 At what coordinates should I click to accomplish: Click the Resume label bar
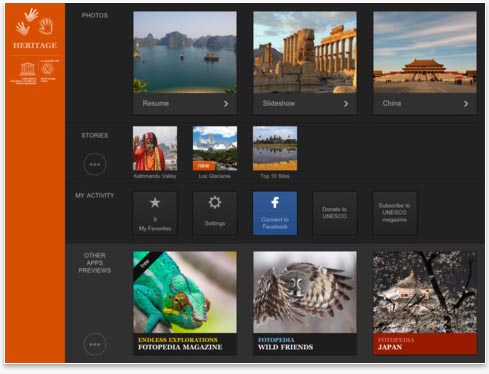tap(185, 104)
